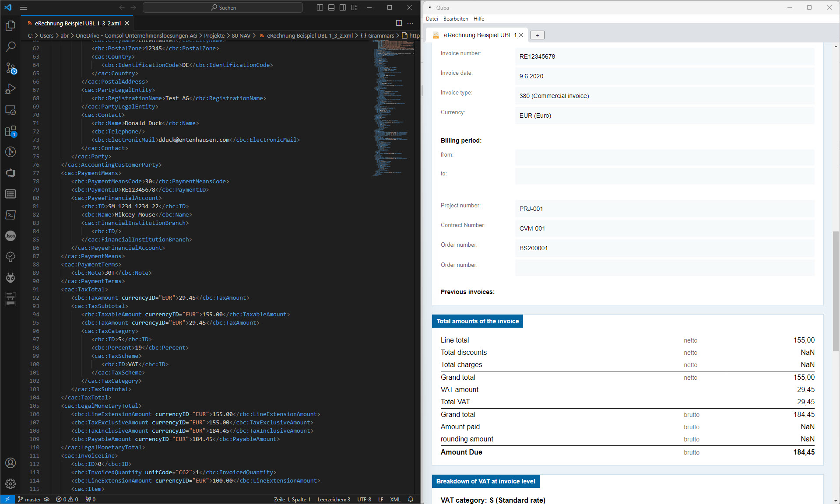The width and height of the screenshot is (840, 504).
Task: Click the Invoice number field RE12345678
Action: point(664,56)
